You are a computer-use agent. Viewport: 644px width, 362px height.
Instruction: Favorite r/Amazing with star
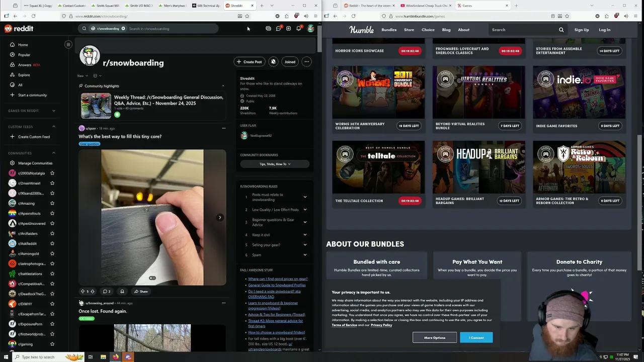[x=52, y=204]
